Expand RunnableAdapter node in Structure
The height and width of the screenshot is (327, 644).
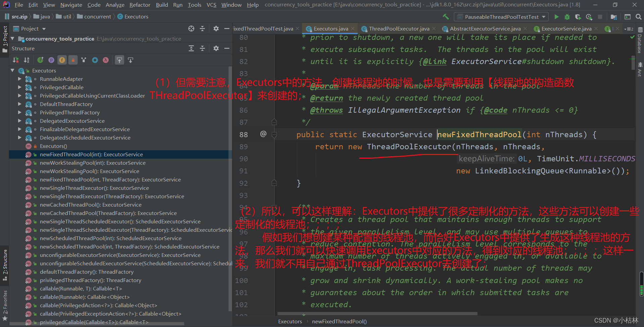20,79
